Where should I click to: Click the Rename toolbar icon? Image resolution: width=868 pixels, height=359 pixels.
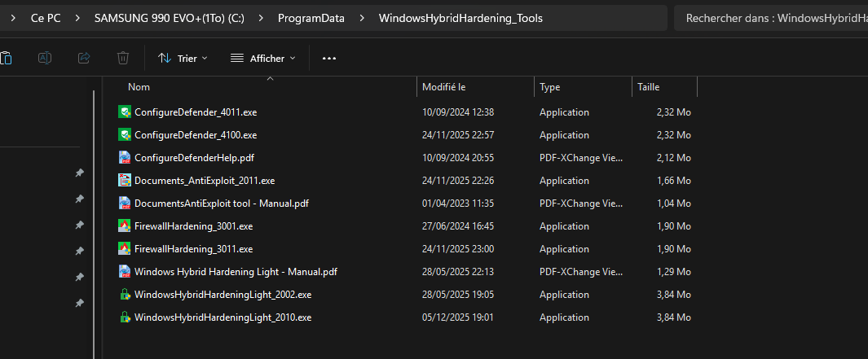coord(45,58)
